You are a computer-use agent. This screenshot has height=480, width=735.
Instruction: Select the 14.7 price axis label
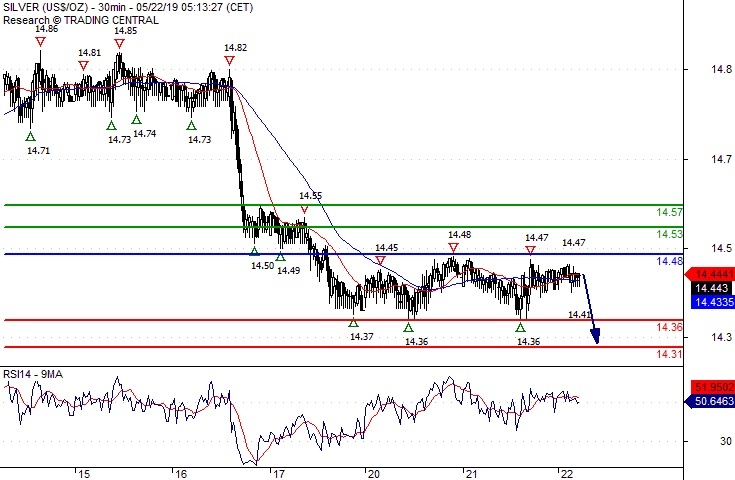(x=721, y=159)
